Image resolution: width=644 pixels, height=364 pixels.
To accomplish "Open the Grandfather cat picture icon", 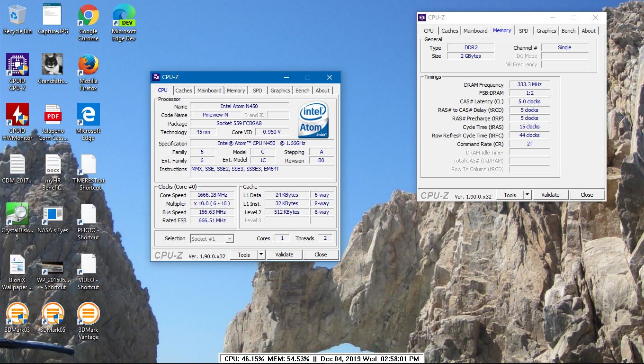I will tap(53, 69).
